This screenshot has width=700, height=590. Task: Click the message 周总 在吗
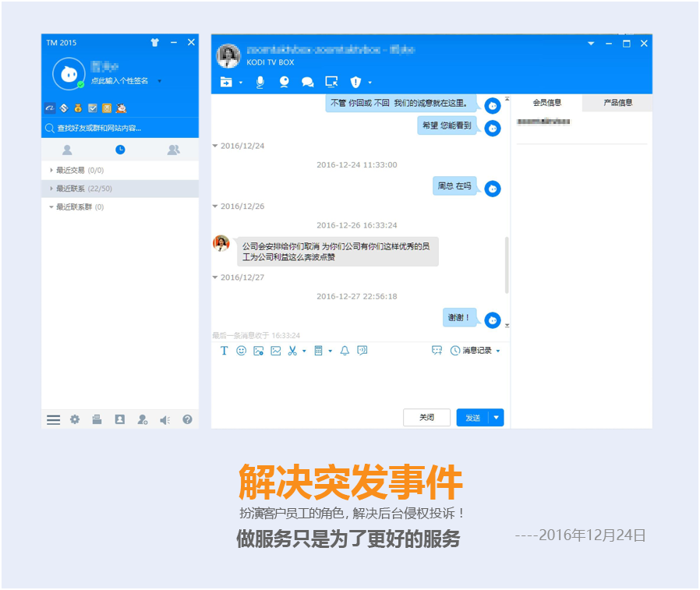tap(454, 186)
